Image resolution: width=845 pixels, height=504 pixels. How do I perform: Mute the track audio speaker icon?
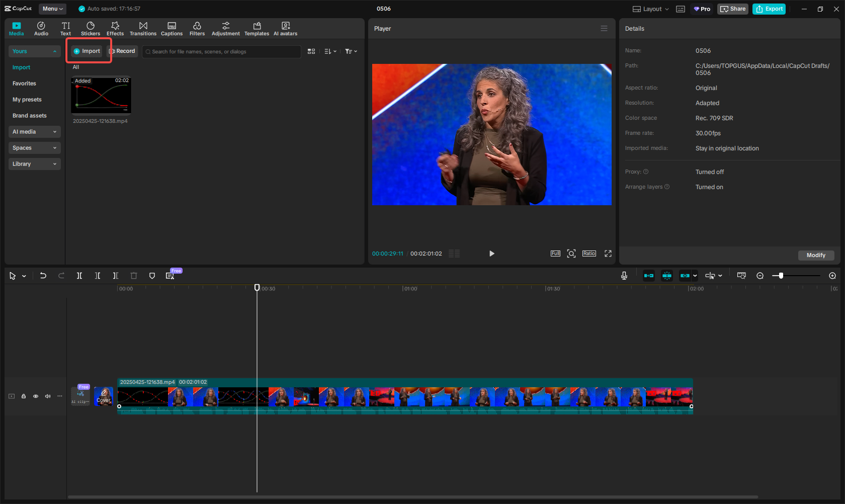tap(48, 396)
